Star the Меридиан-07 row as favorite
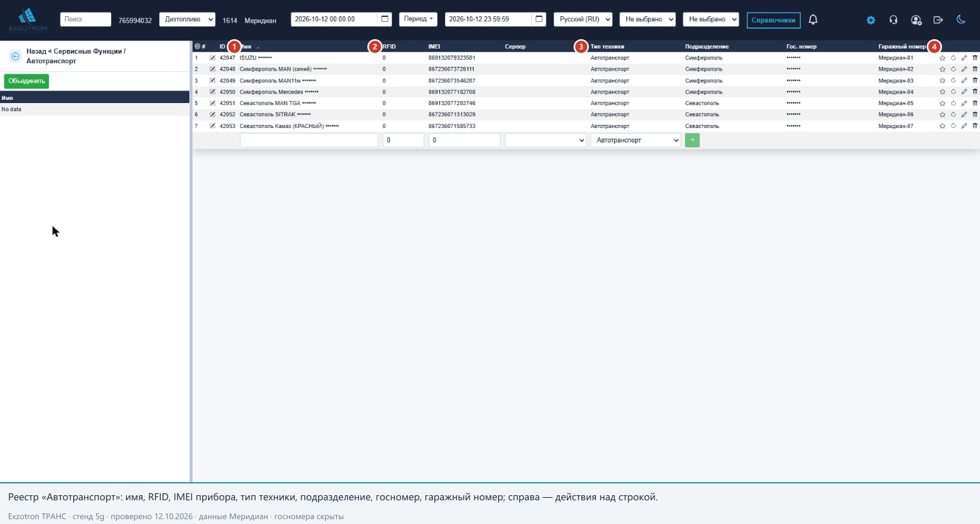Viewport: 980px width, 524px height. click(942, 126)
